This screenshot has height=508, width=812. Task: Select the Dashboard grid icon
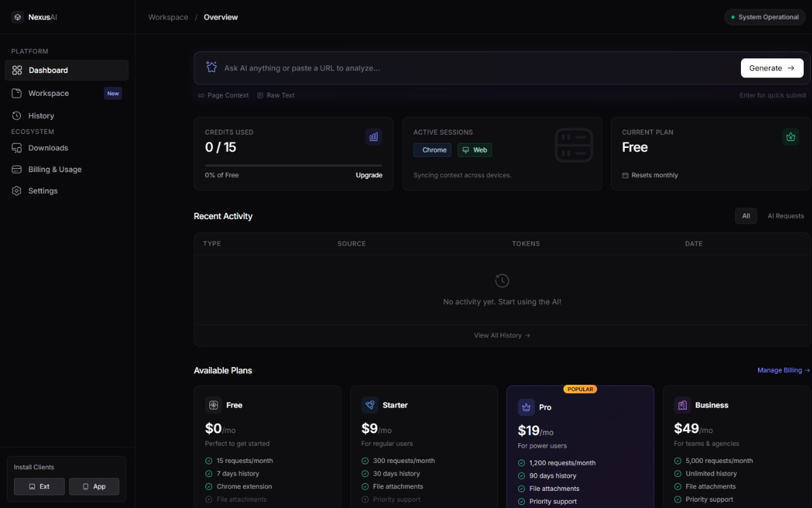pyautogui.click(x=16, y=70)
